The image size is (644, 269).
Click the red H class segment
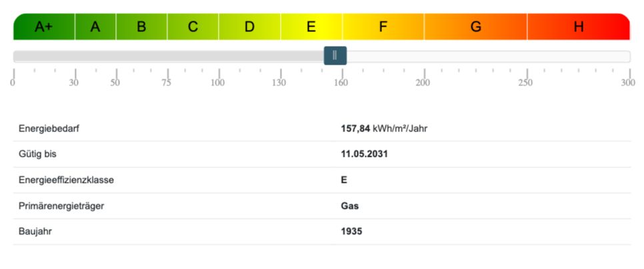click(579, 27)
